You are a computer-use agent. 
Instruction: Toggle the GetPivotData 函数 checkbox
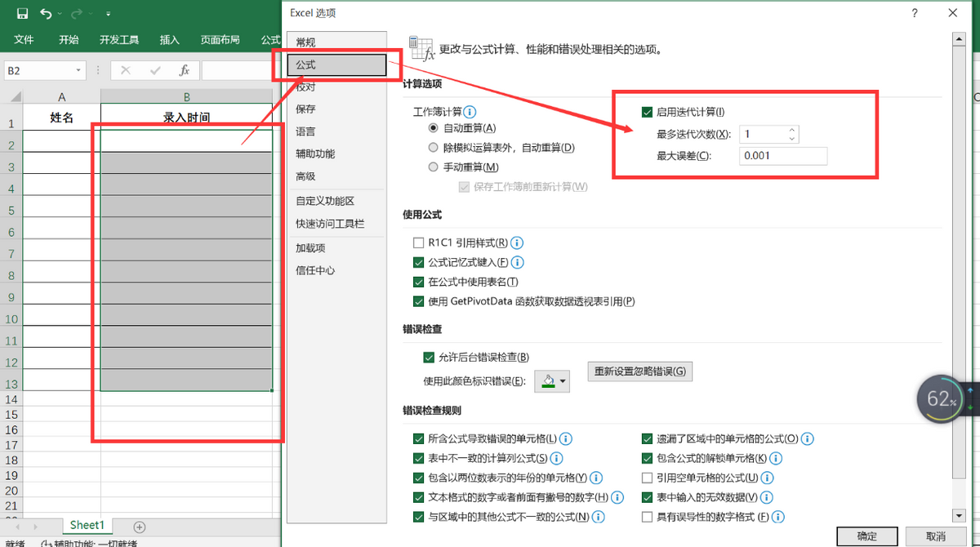[x=419, y=301]
